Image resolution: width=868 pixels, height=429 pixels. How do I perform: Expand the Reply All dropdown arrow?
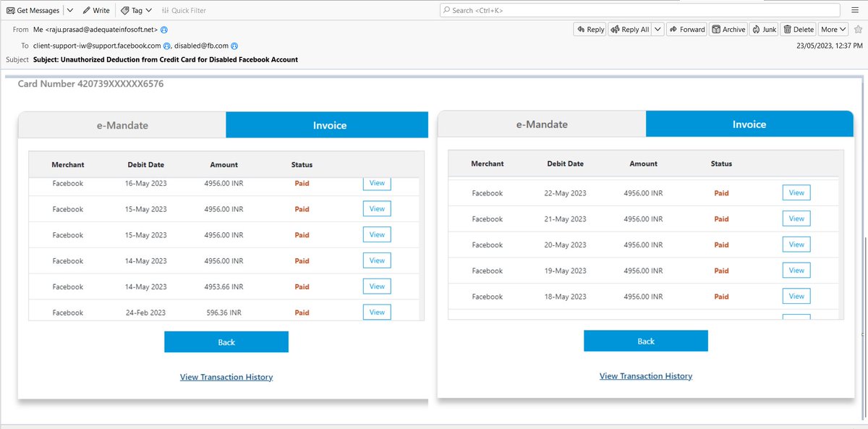[658, 30]
